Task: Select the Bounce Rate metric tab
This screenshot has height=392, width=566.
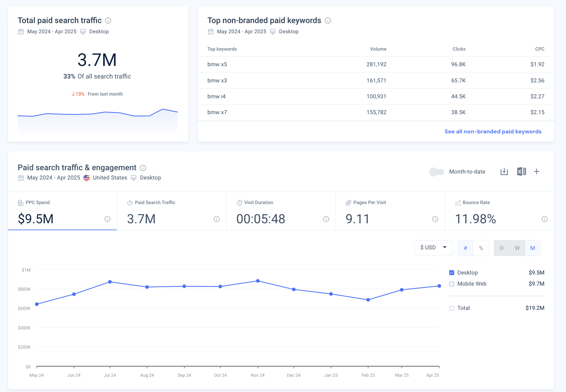Action: tap(499, 211)
